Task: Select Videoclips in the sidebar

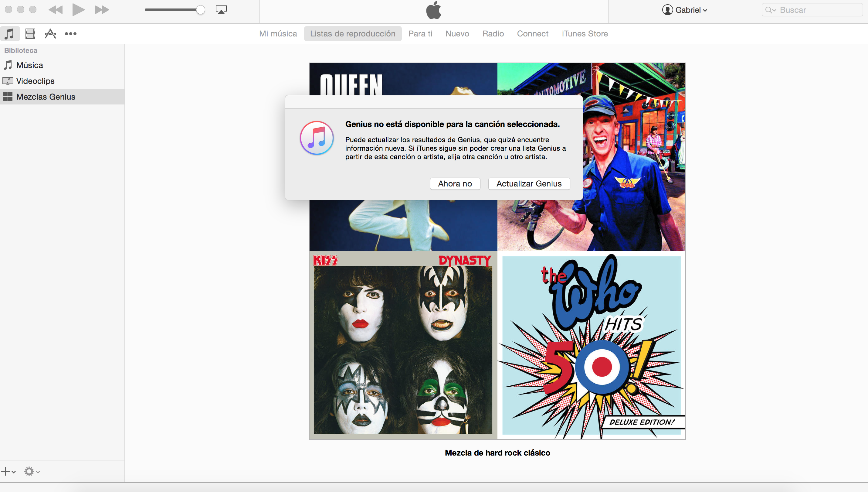Action: pos(62,81)
